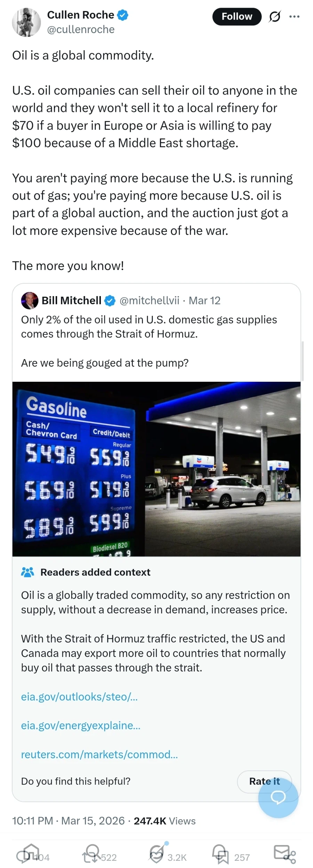Open the @mitchellvii quoted profile handle
This screenshot has height=868, width=313.
pos(149,301)
